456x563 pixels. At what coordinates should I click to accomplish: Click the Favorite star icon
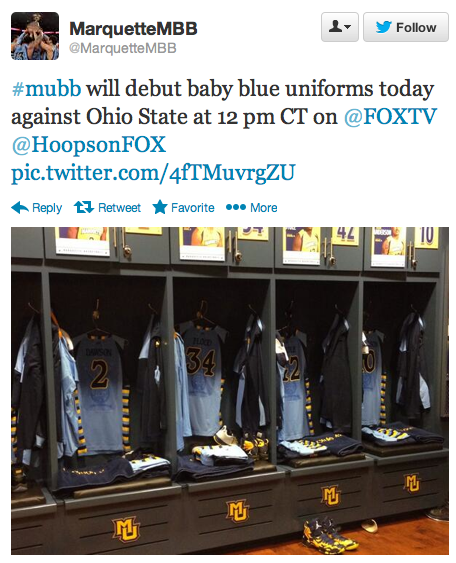coord(160,207)
